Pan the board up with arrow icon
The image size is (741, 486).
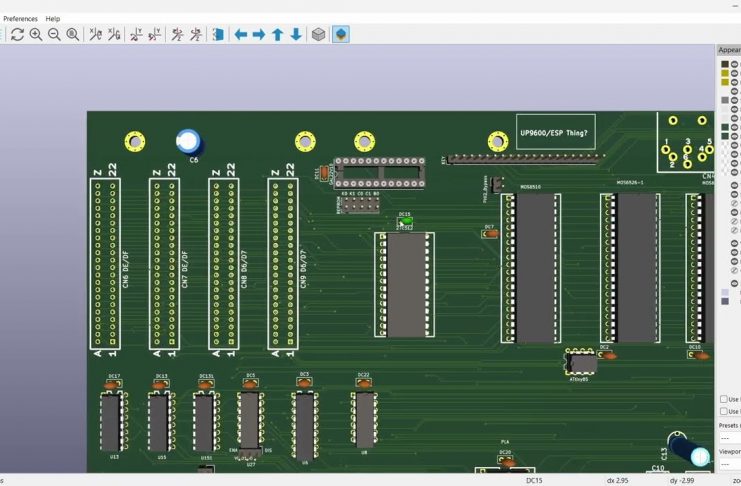click(x=277, y=34)
